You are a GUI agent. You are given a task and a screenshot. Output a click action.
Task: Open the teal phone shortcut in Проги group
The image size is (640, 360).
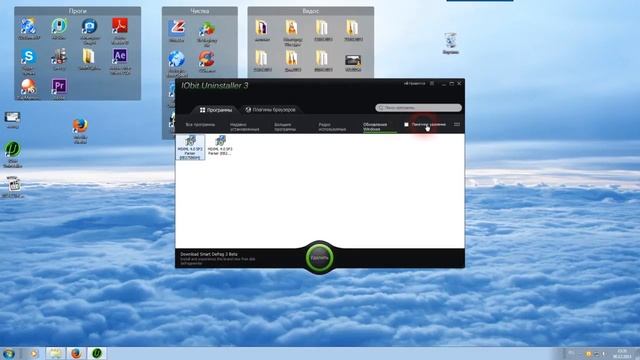[x=59, y=29]
